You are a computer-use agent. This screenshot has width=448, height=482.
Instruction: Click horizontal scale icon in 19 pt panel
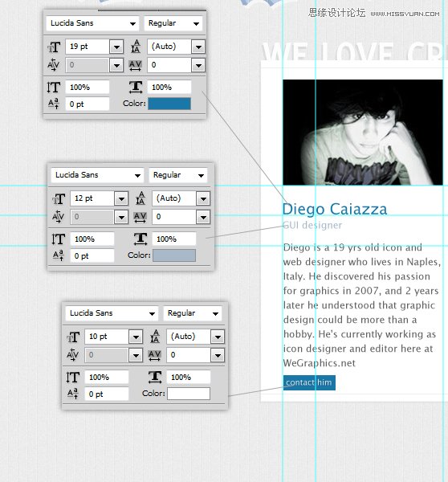tap(136, 88)
